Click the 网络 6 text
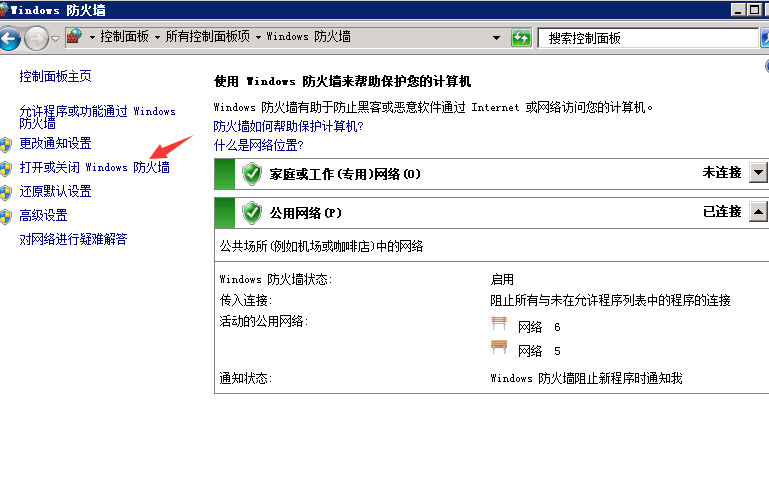 pyautogui.click(x=539, y=327)
